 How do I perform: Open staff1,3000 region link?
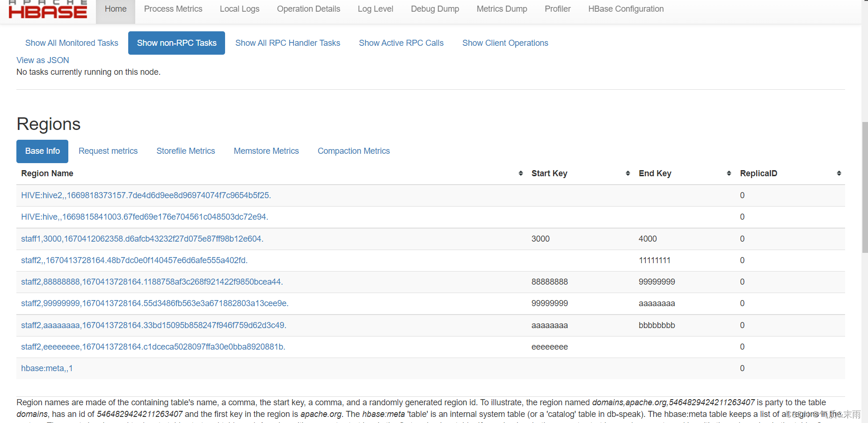(x=142, y=239)
